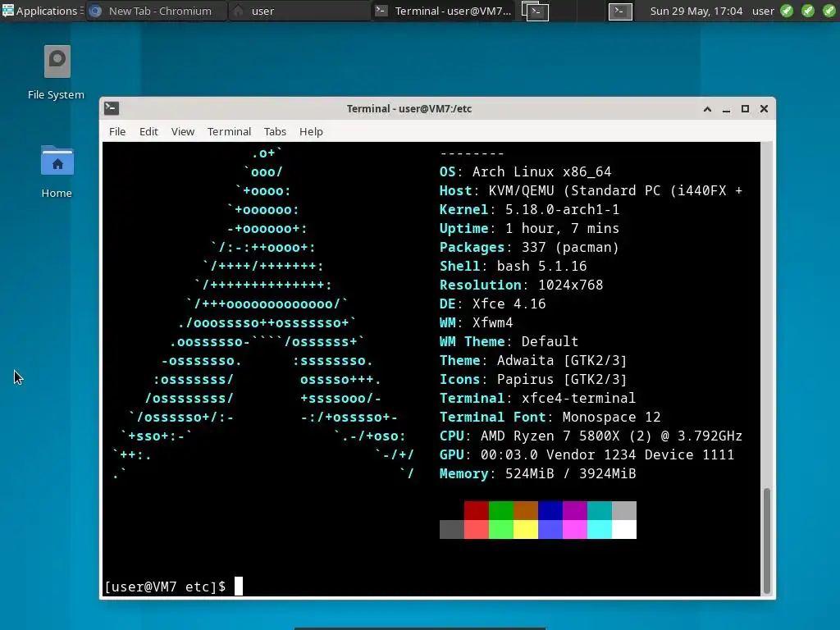Click the 'Uptime: 1 hour, 7 mins' line
Screen dimensions: 840x630
point(529,228)
